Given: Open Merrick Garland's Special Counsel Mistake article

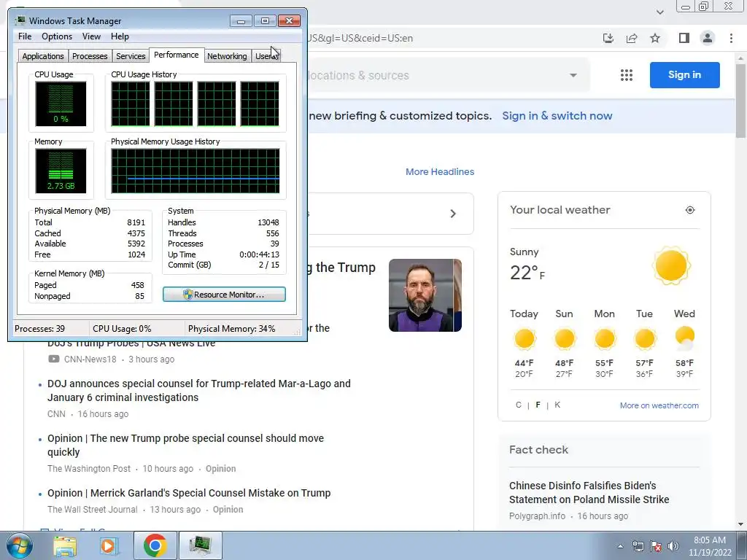Looking at the screenshot, I should tap(189, 493).
